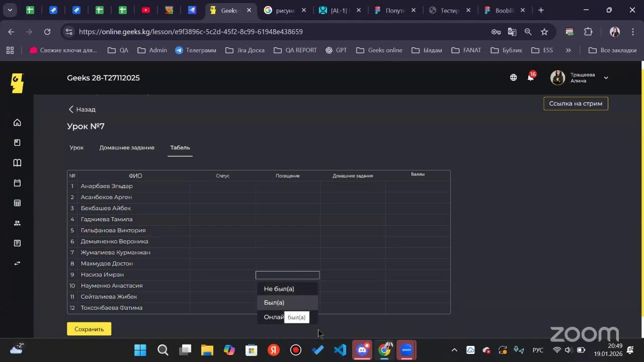
Task: Click student name Демьяненко Вероника
Action: pyautogui.click(x=114, y=241)
